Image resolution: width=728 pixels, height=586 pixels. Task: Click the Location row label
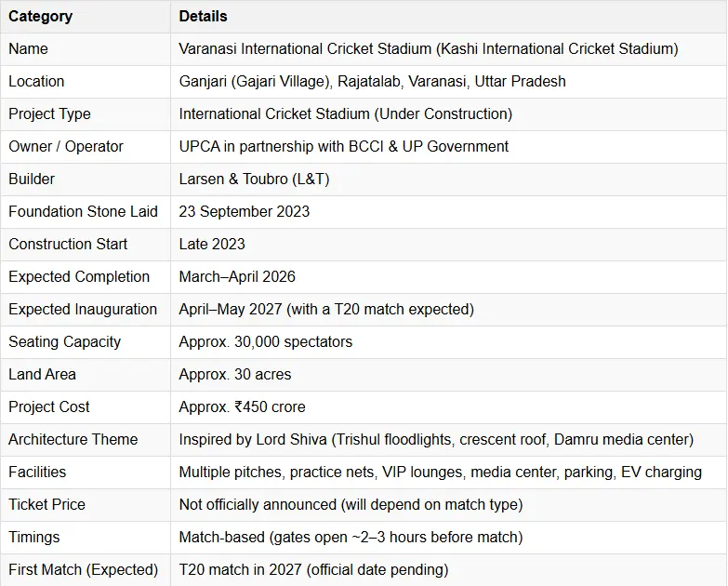[x=36, y=81]
